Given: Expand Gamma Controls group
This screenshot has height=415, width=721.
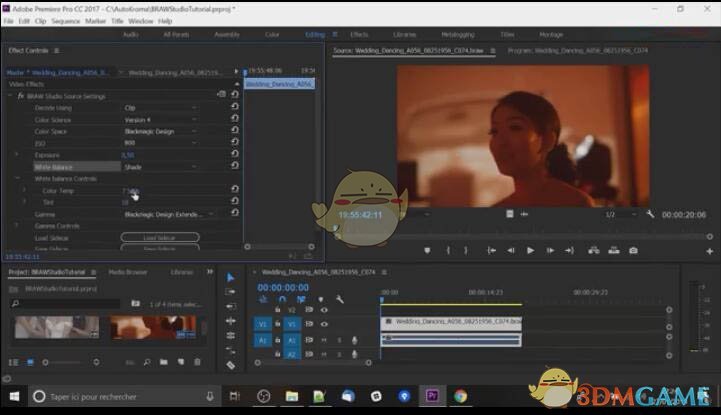Looking at the screenshot, I should tap(17, 226).
